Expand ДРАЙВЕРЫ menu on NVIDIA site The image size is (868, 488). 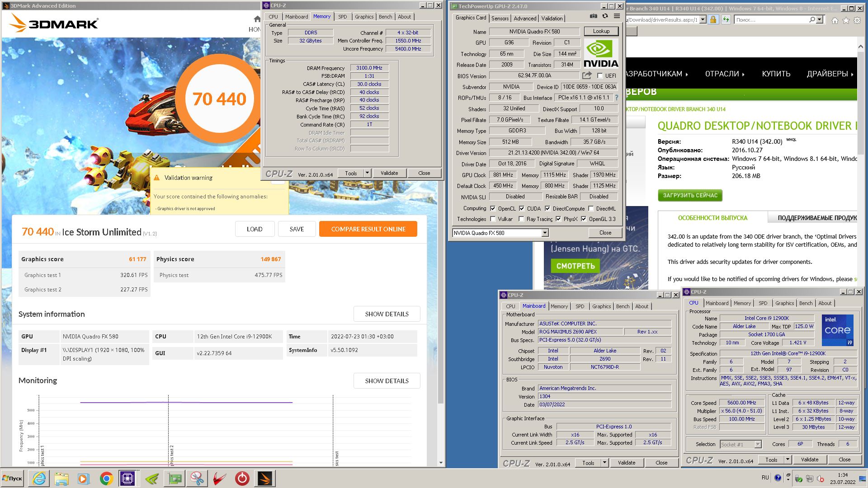(830, 74)
